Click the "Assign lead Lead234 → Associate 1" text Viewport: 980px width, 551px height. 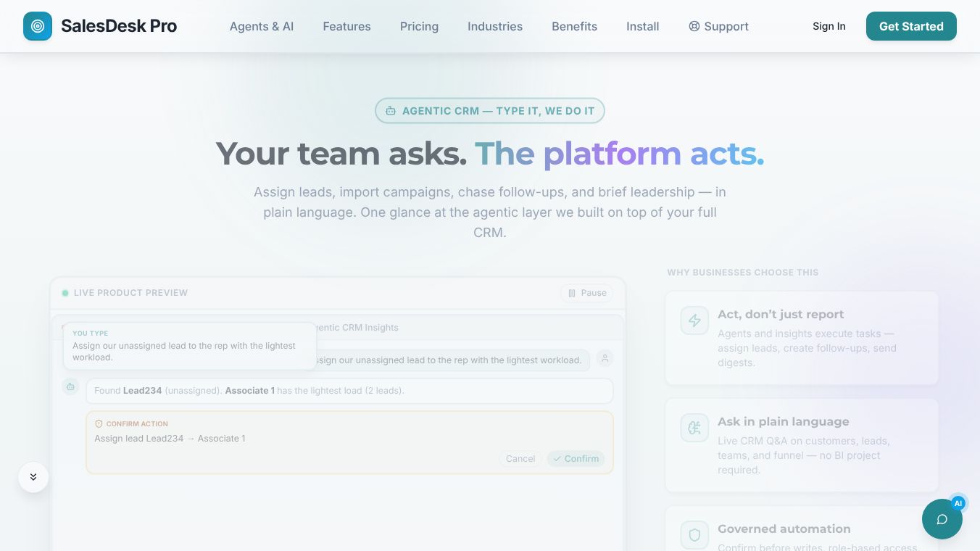pos(170,438)
